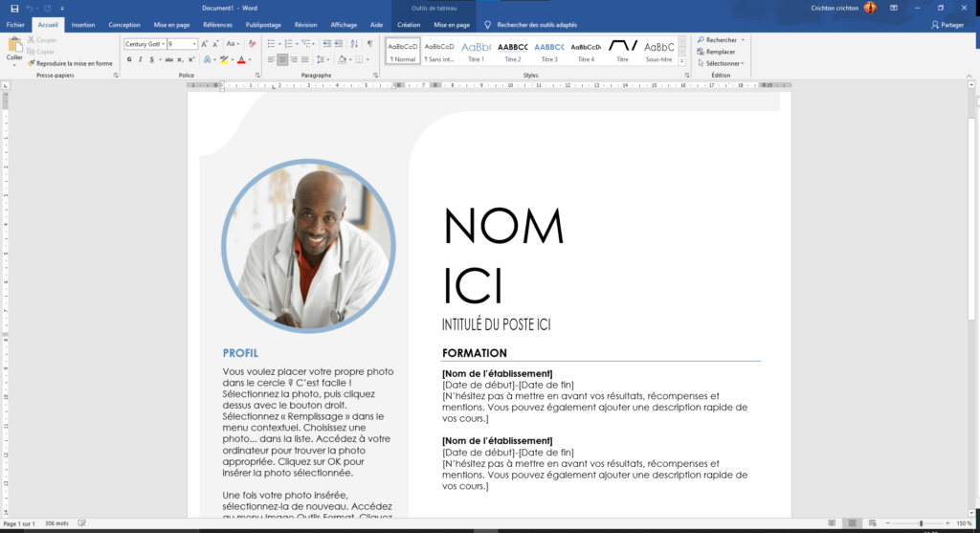Clear formatting with the eraser icon

252,44
